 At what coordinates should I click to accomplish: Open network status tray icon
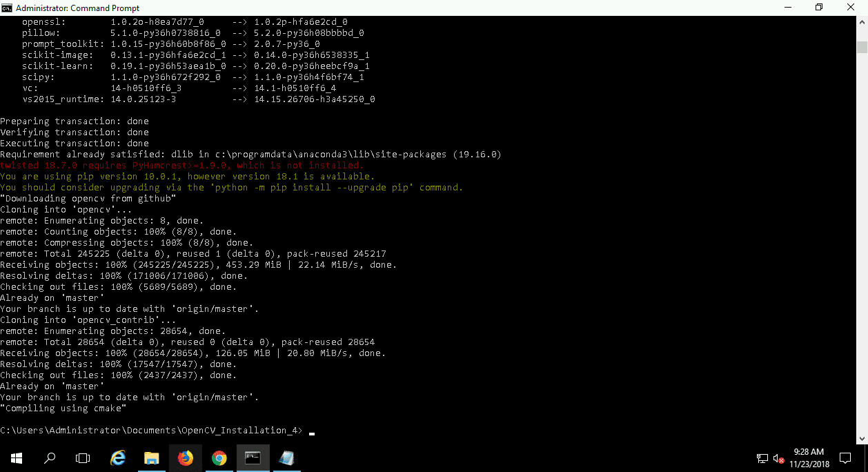pyautogui.click(x=762, y=458)
